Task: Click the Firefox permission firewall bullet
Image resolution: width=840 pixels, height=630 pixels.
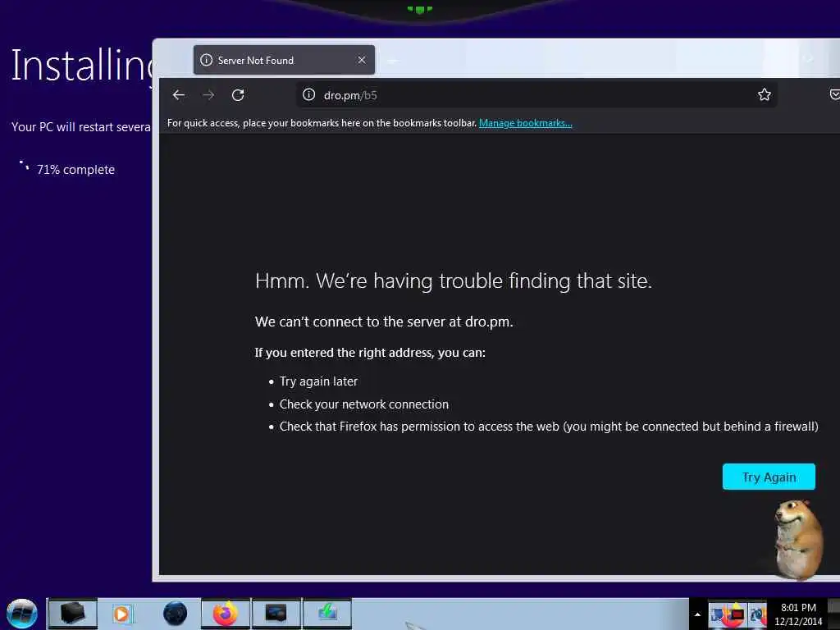Action: (549, 427)
